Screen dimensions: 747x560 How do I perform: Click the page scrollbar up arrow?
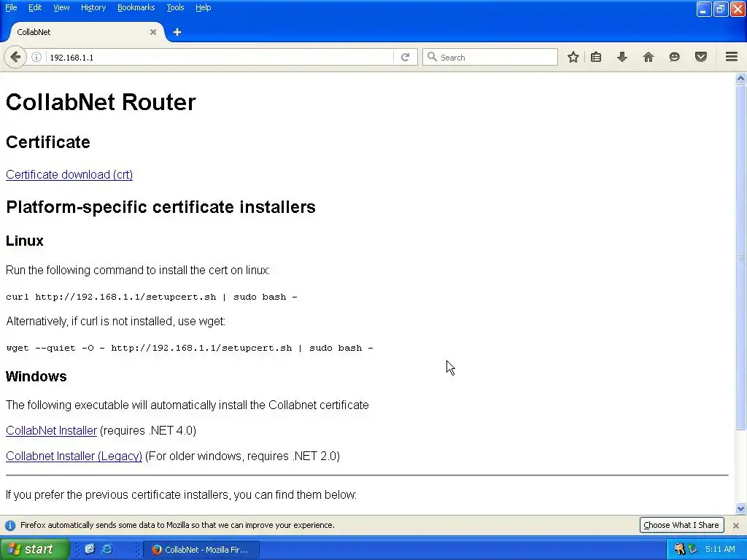point(741,78)
